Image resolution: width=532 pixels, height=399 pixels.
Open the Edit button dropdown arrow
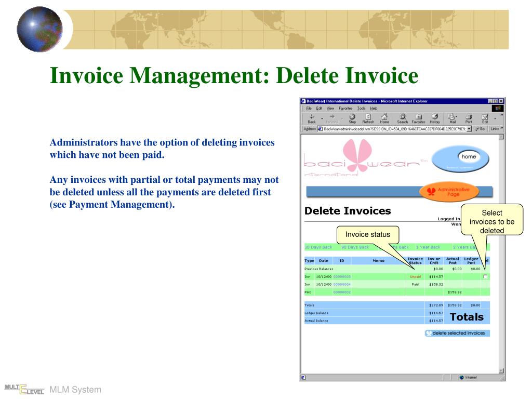[x=495, y=119]
